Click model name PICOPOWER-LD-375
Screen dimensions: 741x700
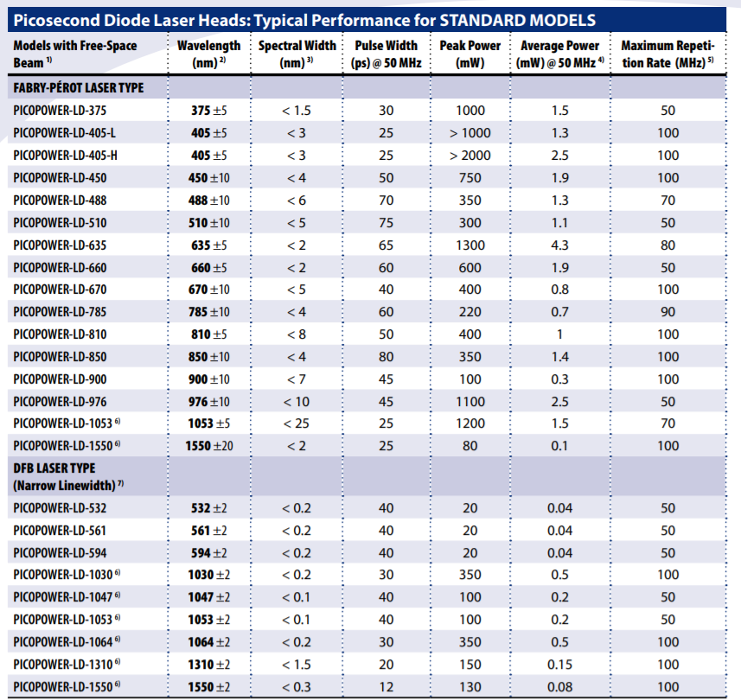[x=60, y=111]
